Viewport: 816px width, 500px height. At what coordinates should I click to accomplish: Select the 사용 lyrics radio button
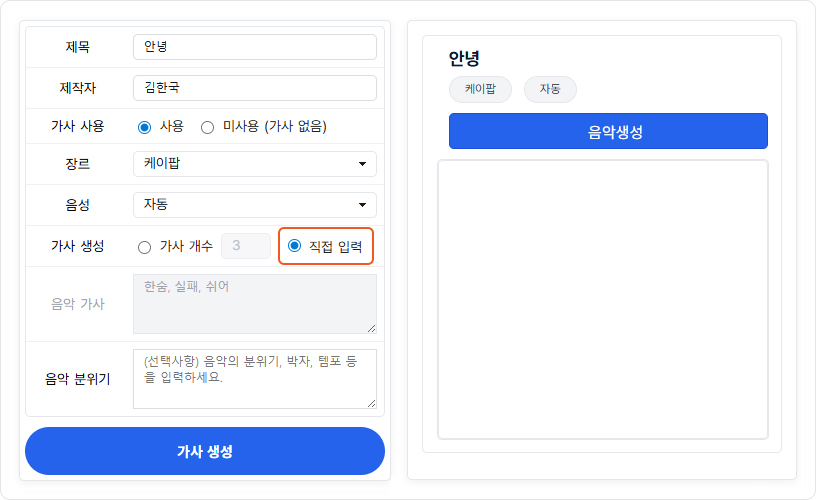(x=144, y=127)
